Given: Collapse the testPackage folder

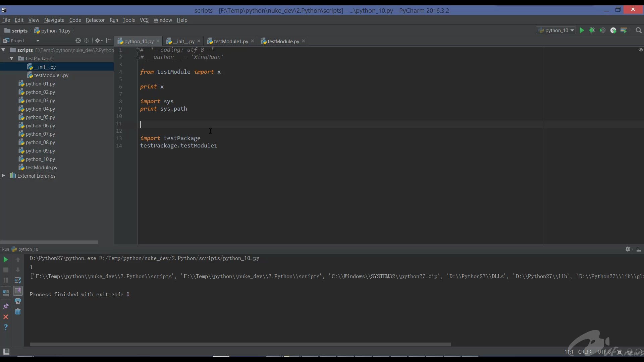Looking at the screenshot, I should (11, 58).
